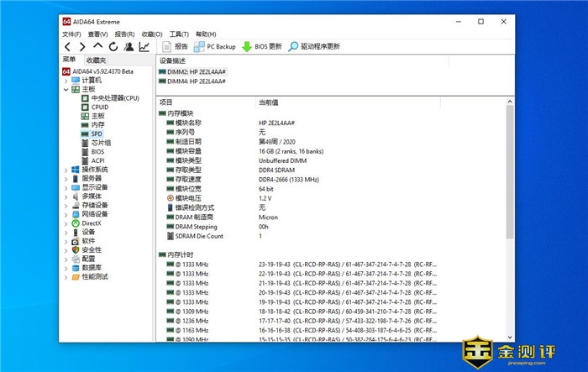
Task: Click the PC Backup button
Action: pyautogui.click(x=215, y=47)
